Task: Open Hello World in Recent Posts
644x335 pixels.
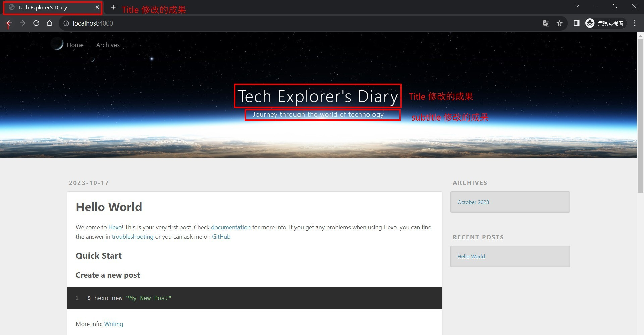Action: [x=471, y=256]
